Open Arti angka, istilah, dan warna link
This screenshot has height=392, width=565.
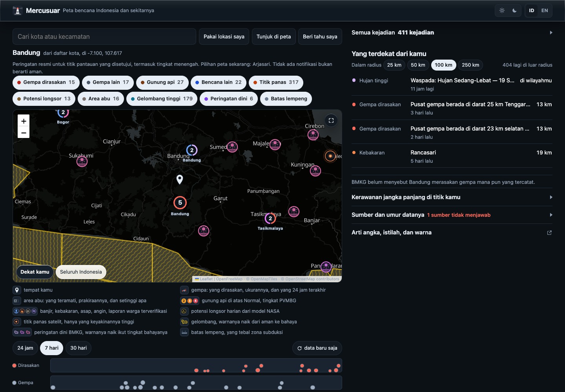click(x=452, y=232)
